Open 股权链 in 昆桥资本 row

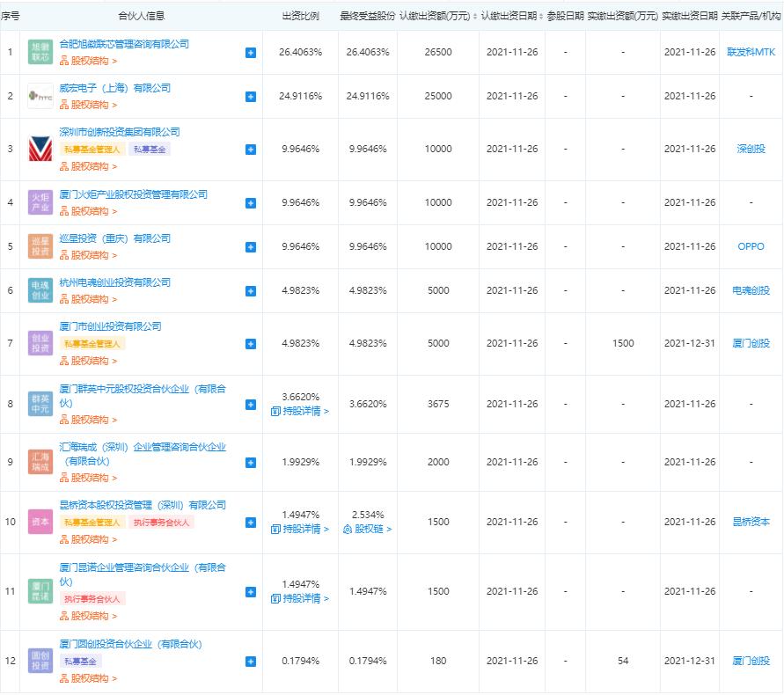click(x=367, y=529)
